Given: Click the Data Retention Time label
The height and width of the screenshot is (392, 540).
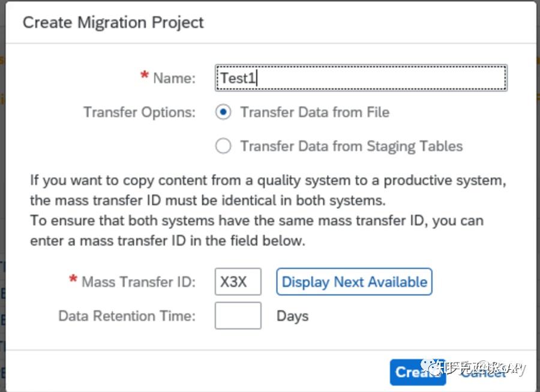Looking at the screenshot, I should (127, 316).
